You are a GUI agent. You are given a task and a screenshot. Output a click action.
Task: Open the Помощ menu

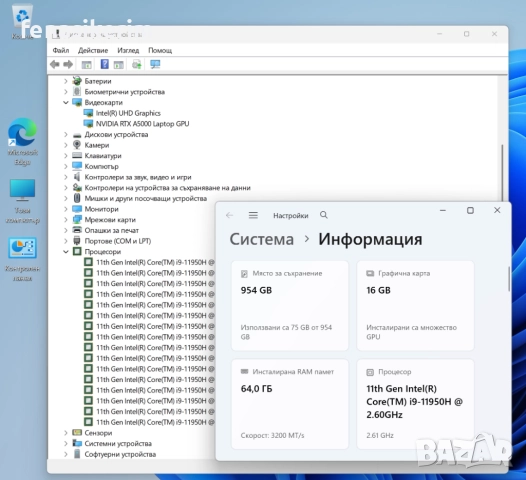[x=160, y=50]
